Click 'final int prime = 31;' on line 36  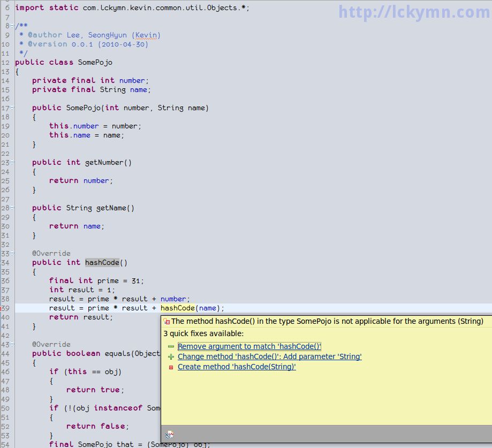(x=96, y=280)
